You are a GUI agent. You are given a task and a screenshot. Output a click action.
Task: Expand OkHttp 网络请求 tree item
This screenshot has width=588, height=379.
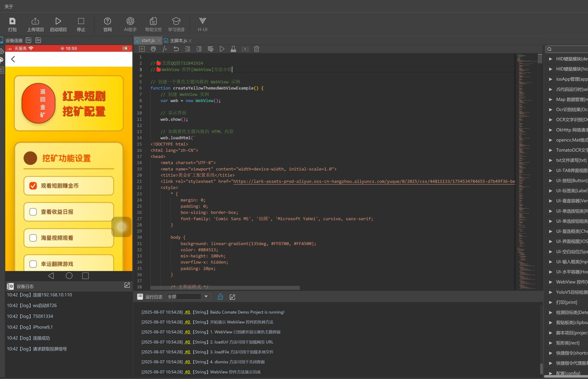tap(551, 130)
